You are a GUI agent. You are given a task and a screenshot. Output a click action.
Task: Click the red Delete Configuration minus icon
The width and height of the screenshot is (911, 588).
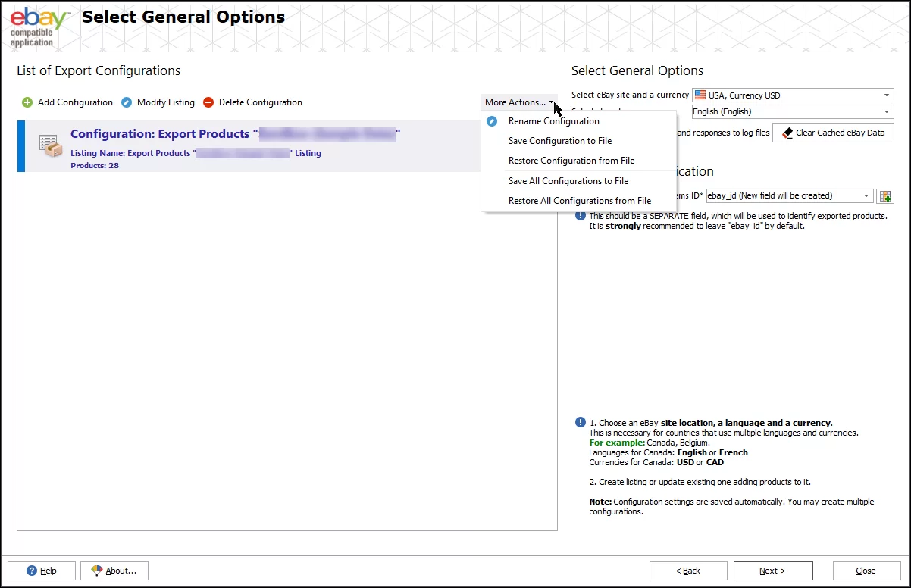[208, 102]
